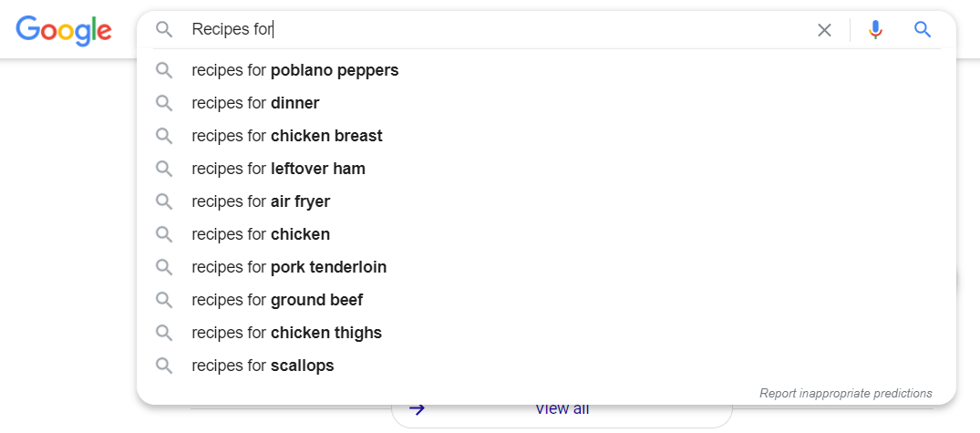Screen dimensions: 980x433
Task: Click magnifier icon inside search field left
Action: coord(164,29)
